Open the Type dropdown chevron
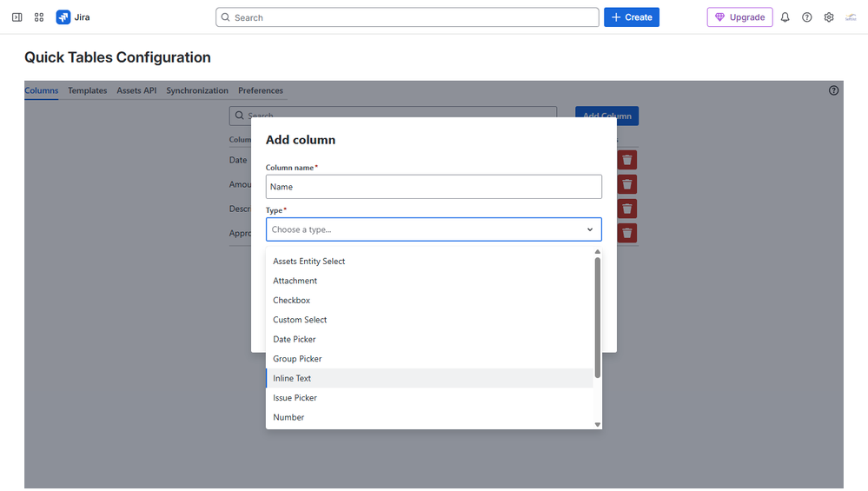This screenshot has height=491, width=868. [590, 229]
